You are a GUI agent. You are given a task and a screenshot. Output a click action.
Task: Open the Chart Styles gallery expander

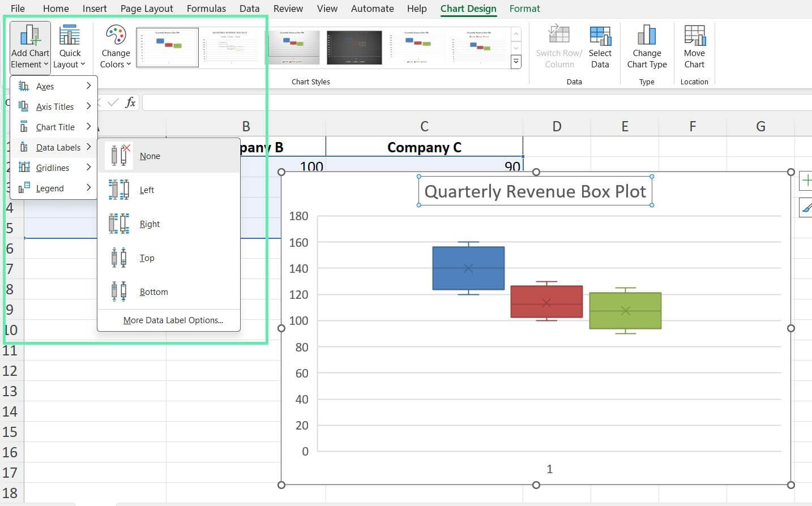516,61
